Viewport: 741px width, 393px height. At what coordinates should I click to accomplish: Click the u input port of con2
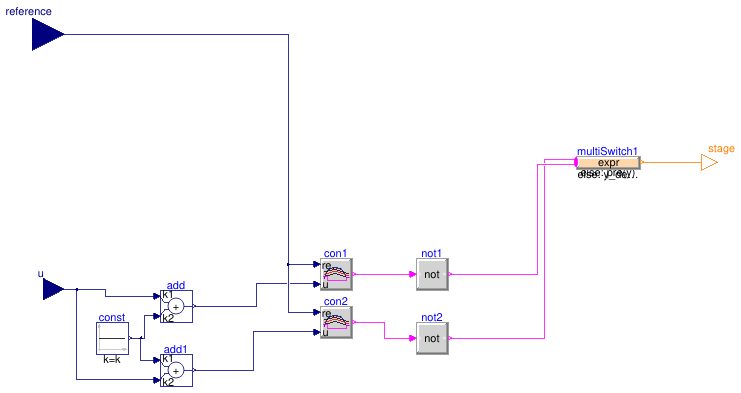click(x=317, y=332)
